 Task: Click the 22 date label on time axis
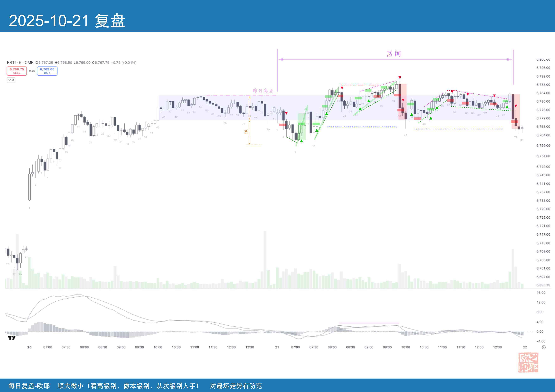coord(525,347)
